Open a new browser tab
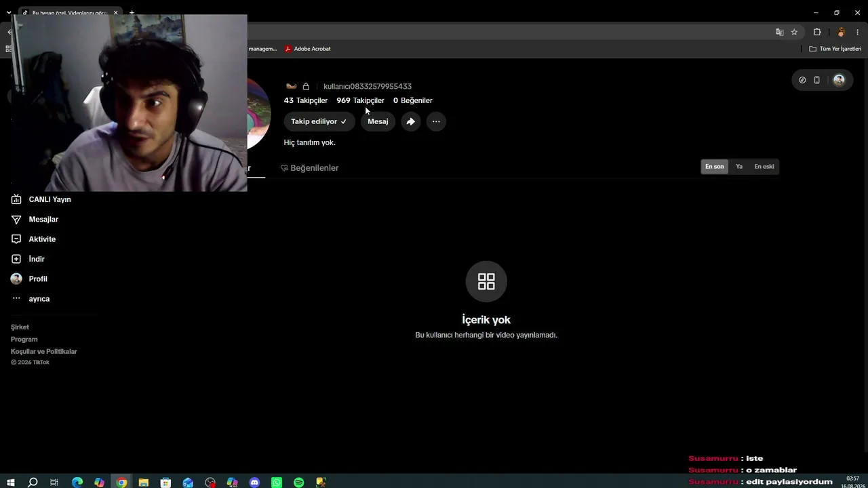The width and height of the screenshot is (868, 488). (x=132, y=13)
